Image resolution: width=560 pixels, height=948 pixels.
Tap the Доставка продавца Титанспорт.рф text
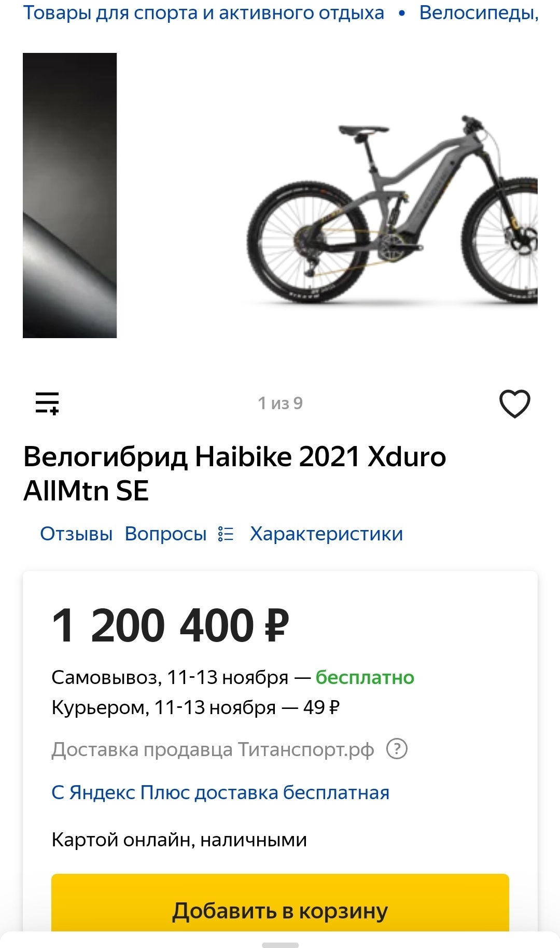click(213, 749)
